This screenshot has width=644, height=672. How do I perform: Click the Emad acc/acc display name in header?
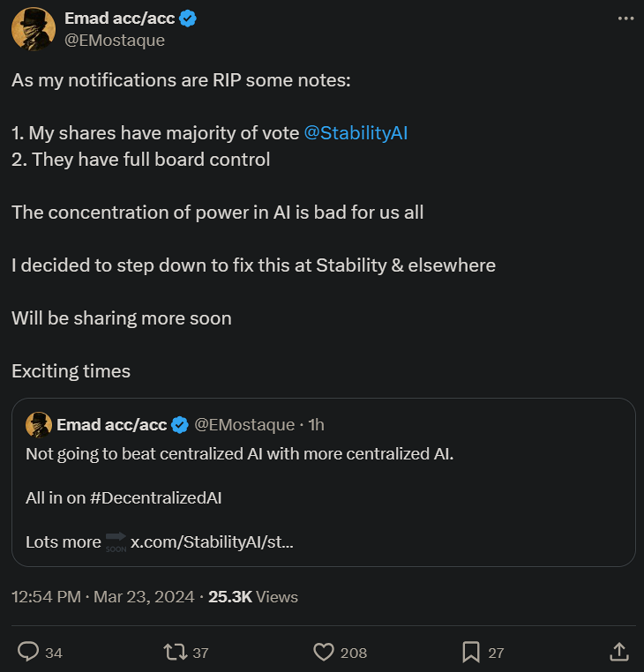tap(120, 19)
